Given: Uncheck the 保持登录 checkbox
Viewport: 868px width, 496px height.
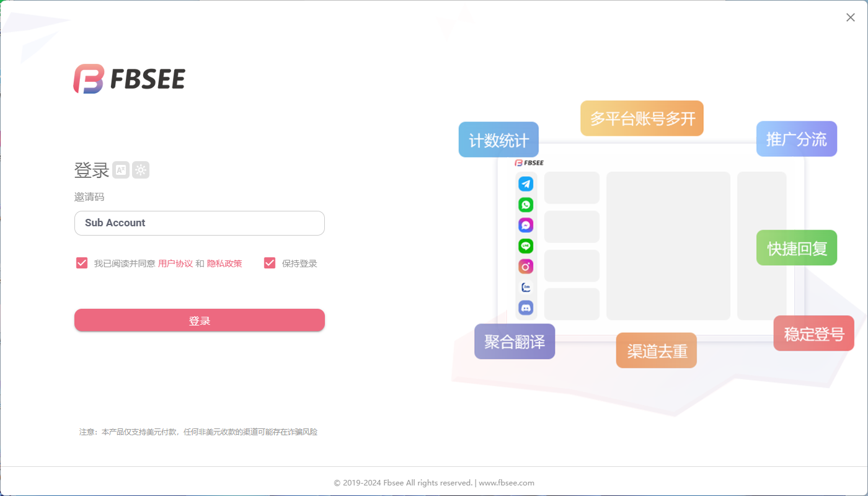Looking at the screenshot, I should coord(270,263).
